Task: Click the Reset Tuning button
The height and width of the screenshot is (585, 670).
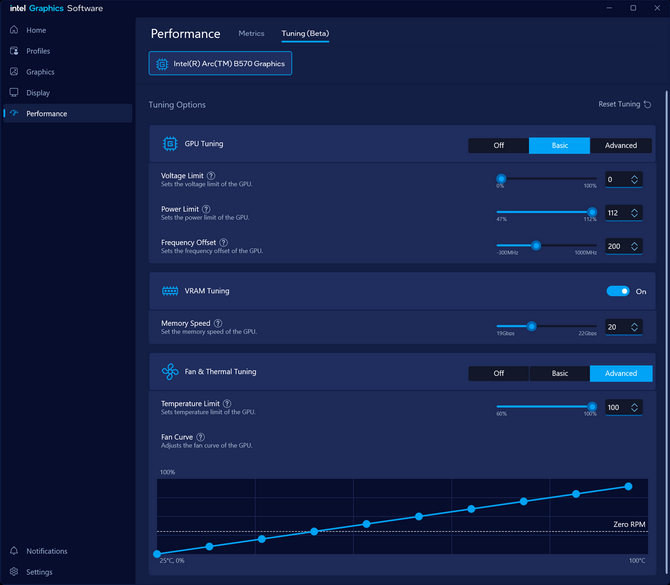Action: click(x=624, y=104)
